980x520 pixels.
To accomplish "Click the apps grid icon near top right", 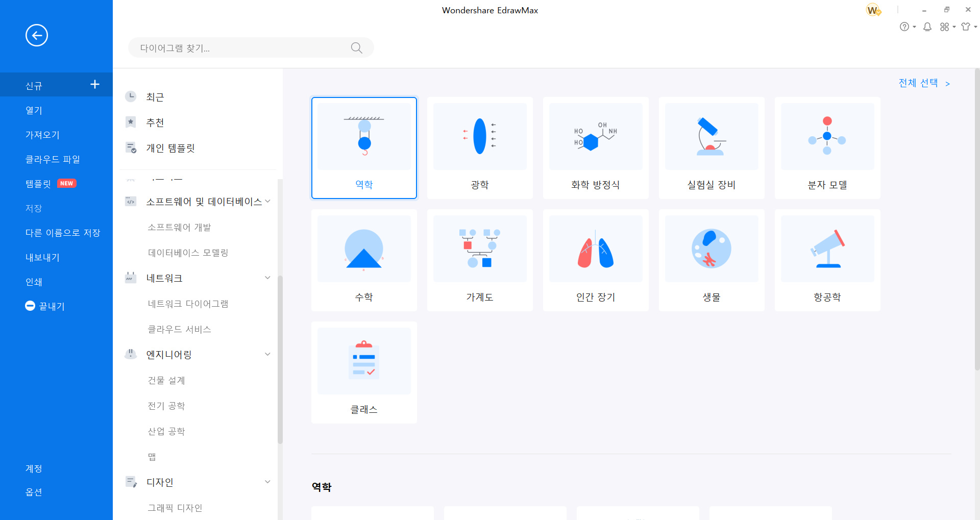I will [945, 27].
